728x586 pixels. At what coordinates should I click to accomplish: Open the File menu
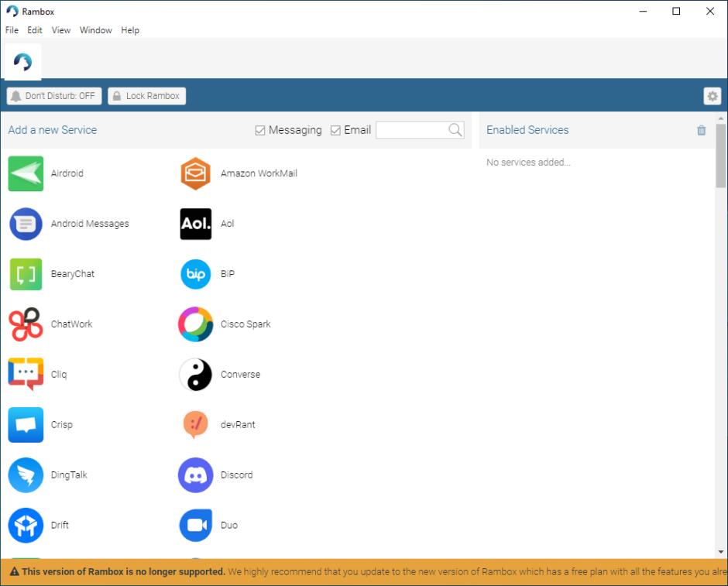12,30
